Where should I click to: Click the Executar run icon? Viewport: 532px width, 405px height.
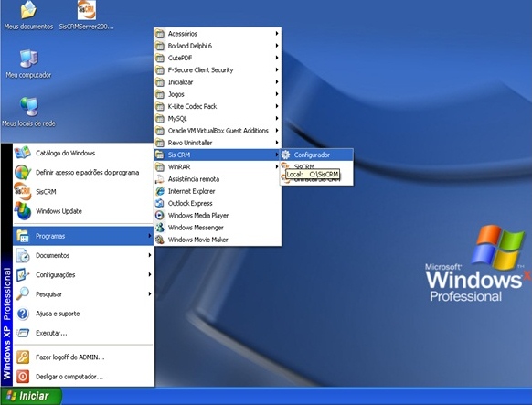point(22,333)
